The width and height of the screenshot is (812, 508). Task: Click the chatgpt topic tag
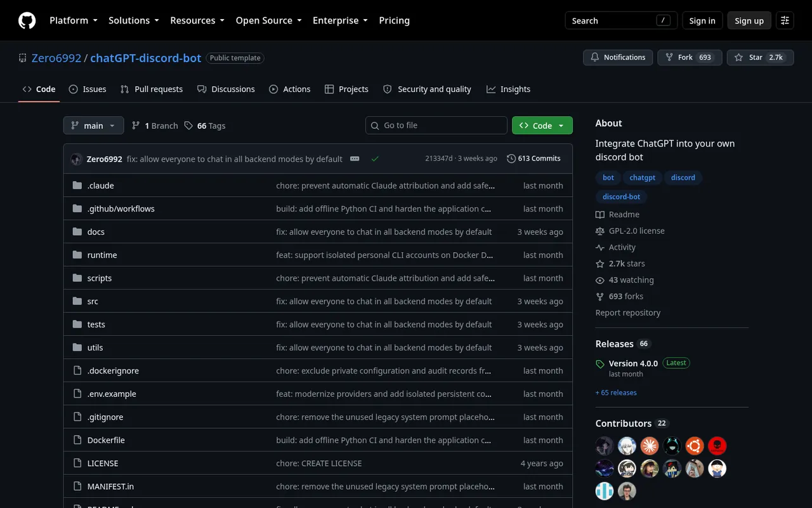(643, 177)
